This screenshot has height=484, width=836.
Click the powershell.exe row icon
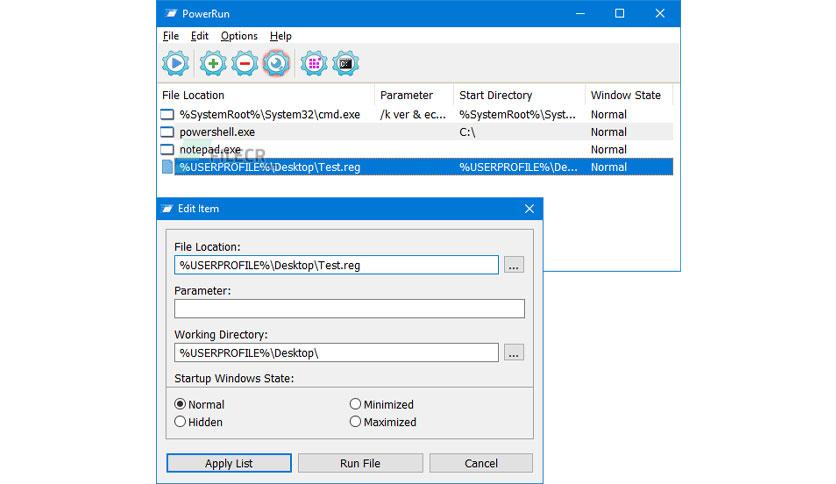(167, 132)
